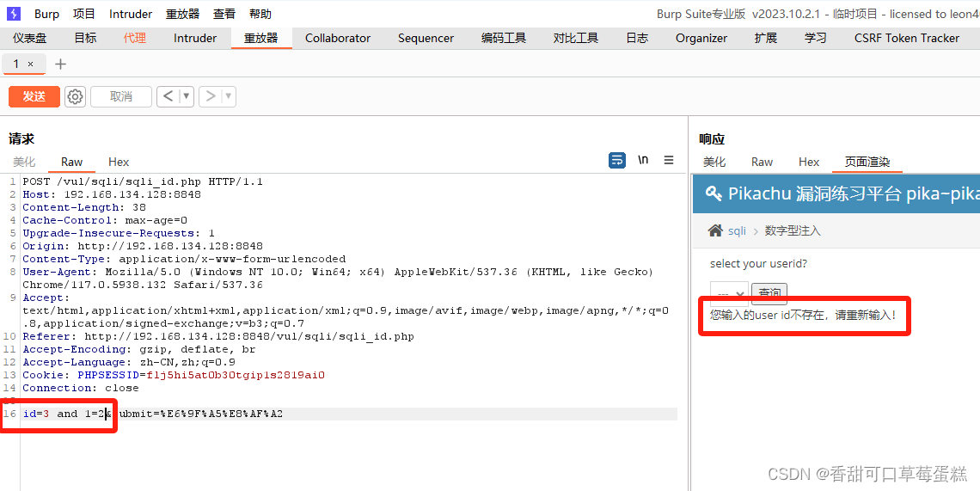The height and width of the screenshot is (491, 980).
Task: Switch response view to Hex
Action: [809, 162]
